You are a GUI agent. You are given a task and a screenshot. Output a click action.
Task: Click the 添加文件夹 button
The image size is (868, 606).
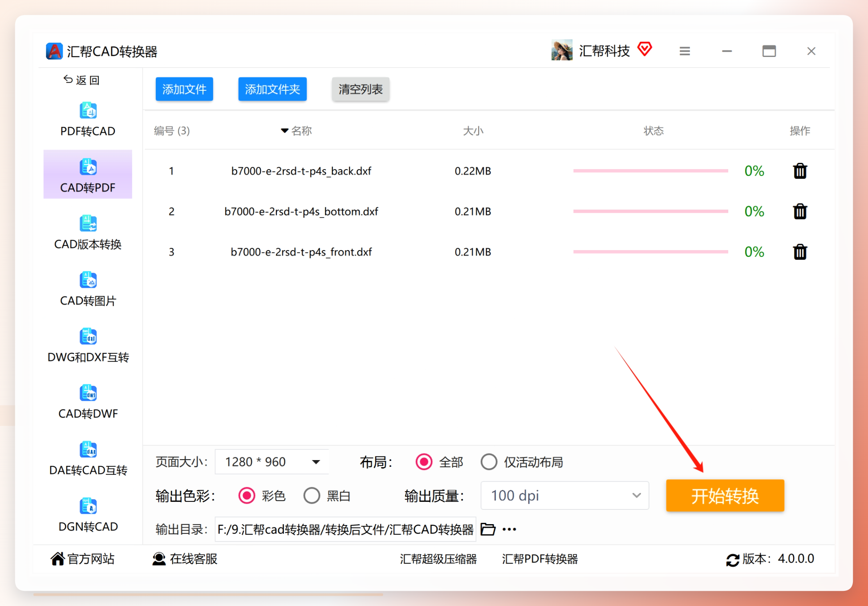272,89
